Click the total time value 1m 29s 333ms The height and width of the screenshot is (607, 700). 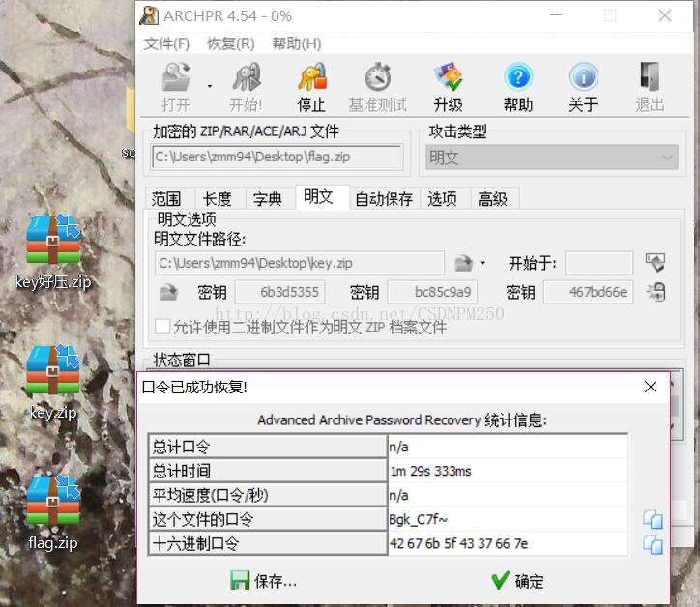click(x=430, y=471)
